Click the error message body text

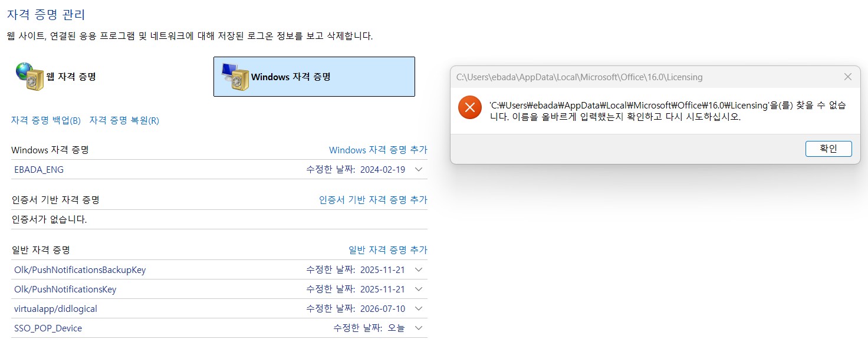pos(668,111)
